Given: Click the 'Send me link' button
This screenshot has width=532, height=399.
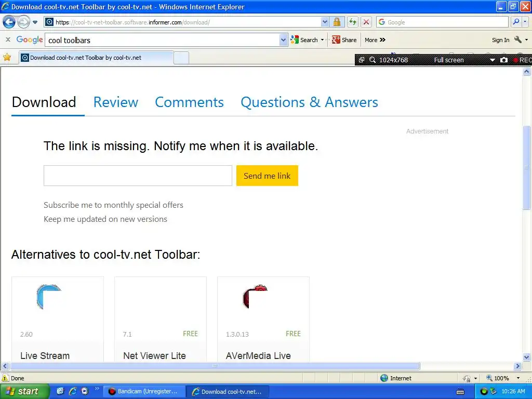Looking at the screenshot, I should (267, 176).
